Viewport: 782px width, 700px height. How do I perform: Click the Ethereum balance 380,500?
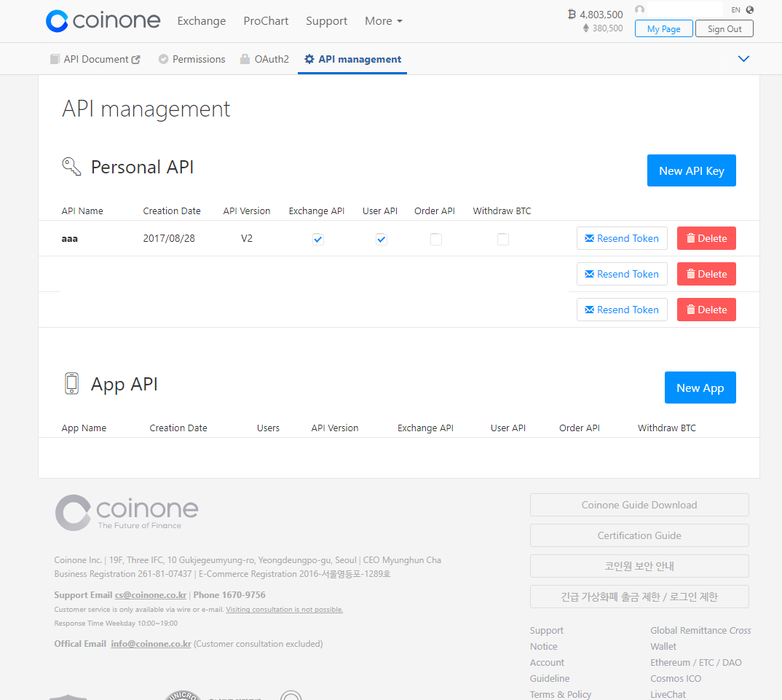click(x=603, y=28)
